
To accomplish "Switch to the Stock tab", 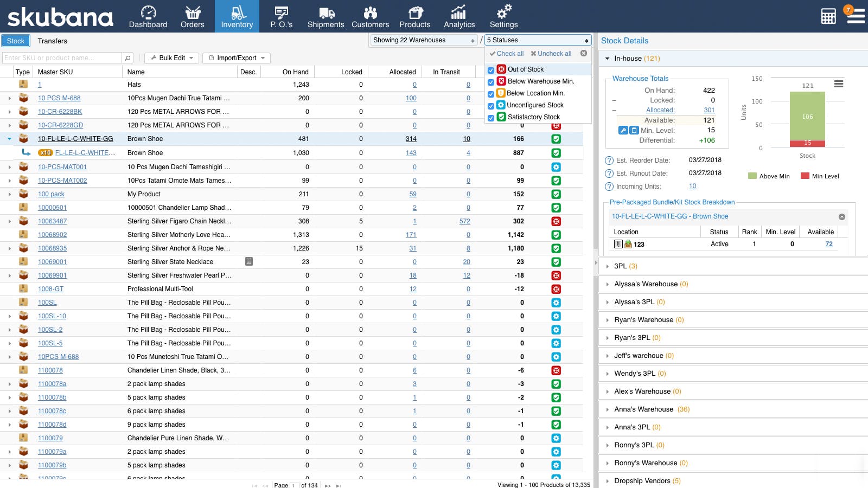I will click(x=16, y=41).
